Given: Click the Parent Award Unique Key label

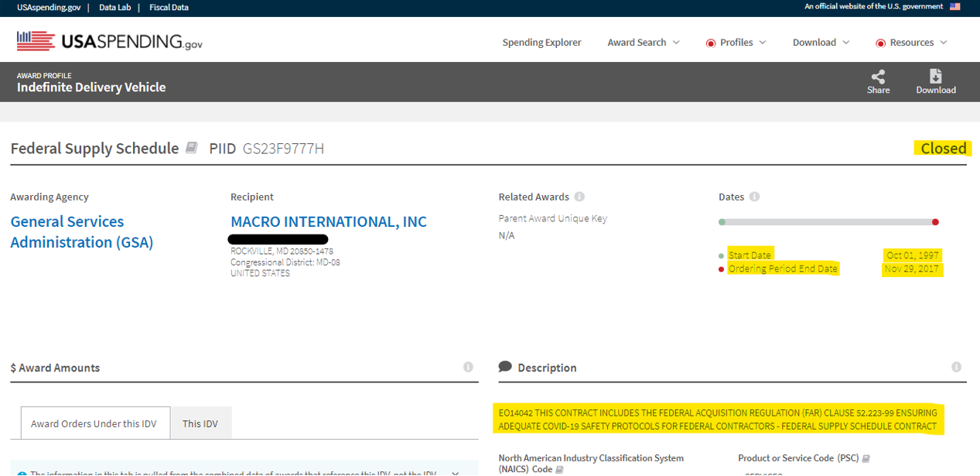Looking at the screenshot, I should click(x=553, y=218).
